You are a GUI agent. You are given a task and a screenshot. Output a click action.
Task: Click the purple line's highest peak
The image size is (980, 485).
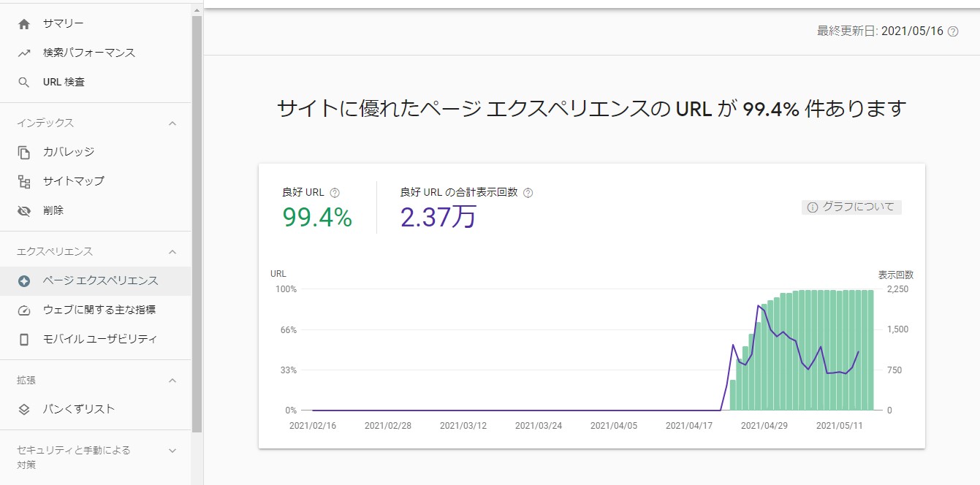coord(758,306)
